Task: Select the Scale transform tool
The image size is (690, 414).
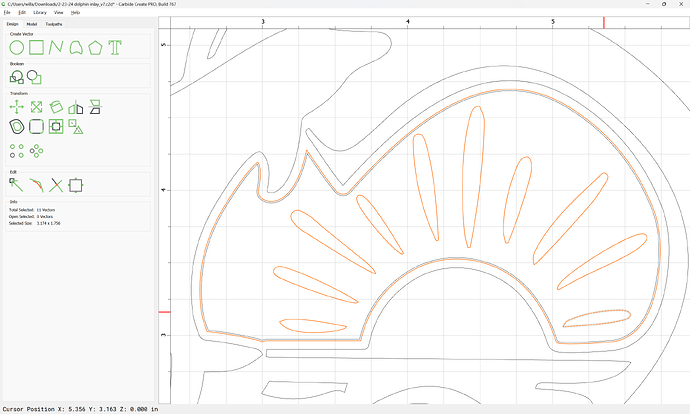Action: pos(37,107)
